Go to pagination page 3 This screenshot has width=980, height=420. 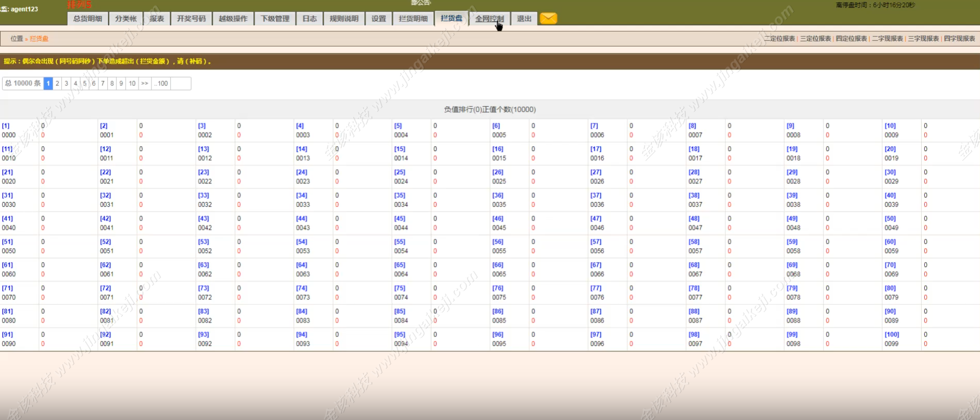tap(66, 83)
